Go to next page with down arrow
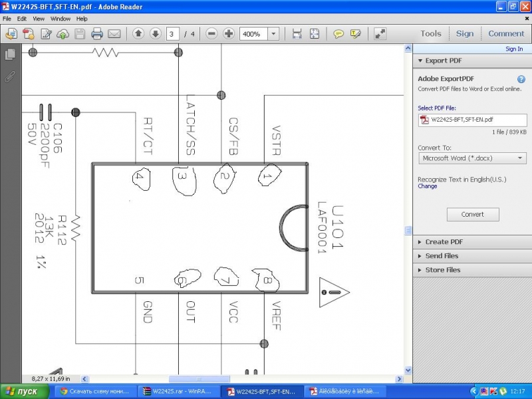 click(155, 34)
